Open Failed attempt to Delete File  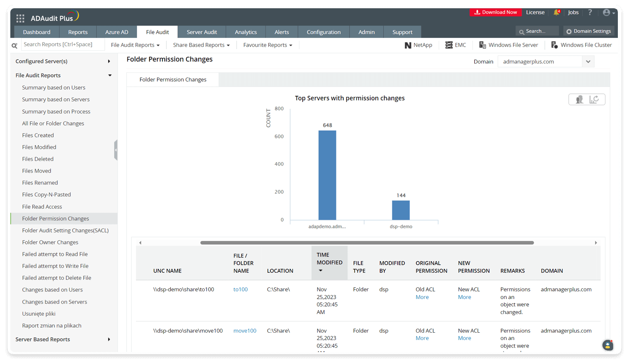[x=57, y=278]
